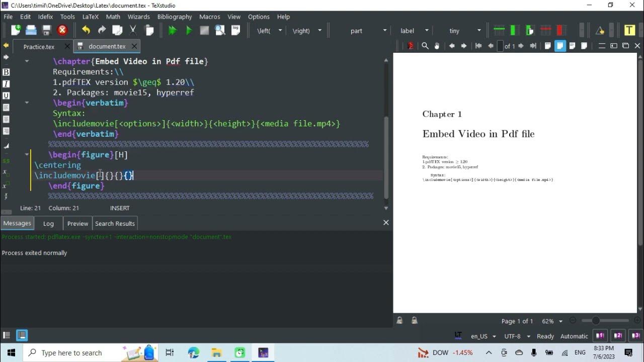The width and height of the screenshot is (644, 362).
Task: Open the en_US language dropdown
Action: click(483, 336)
